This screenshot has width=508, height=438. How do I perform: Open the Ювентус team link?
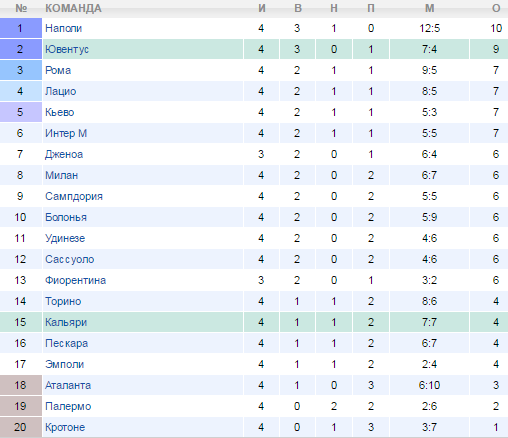[x=67, y=49]
